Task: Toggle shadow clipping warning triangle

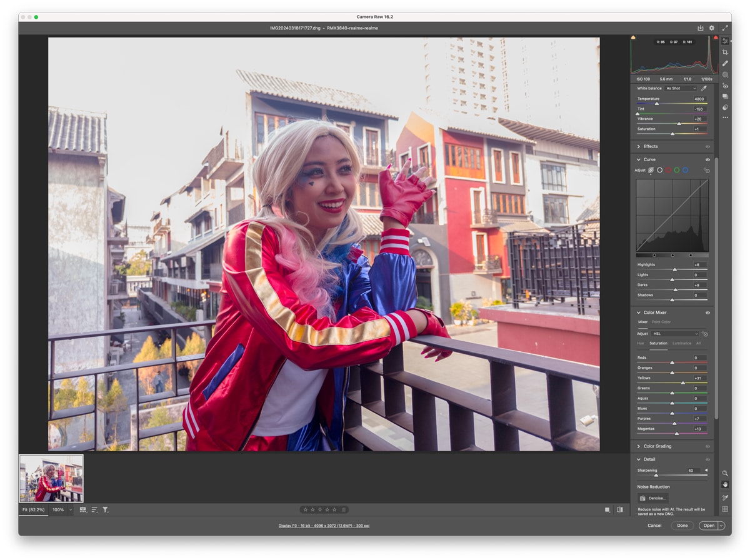Action: 633,37
